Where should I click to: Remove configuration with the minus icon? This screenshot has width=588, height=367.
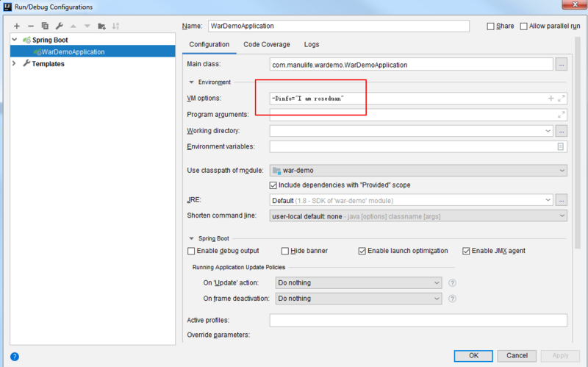pyautogui.click(x=31, y=26)
